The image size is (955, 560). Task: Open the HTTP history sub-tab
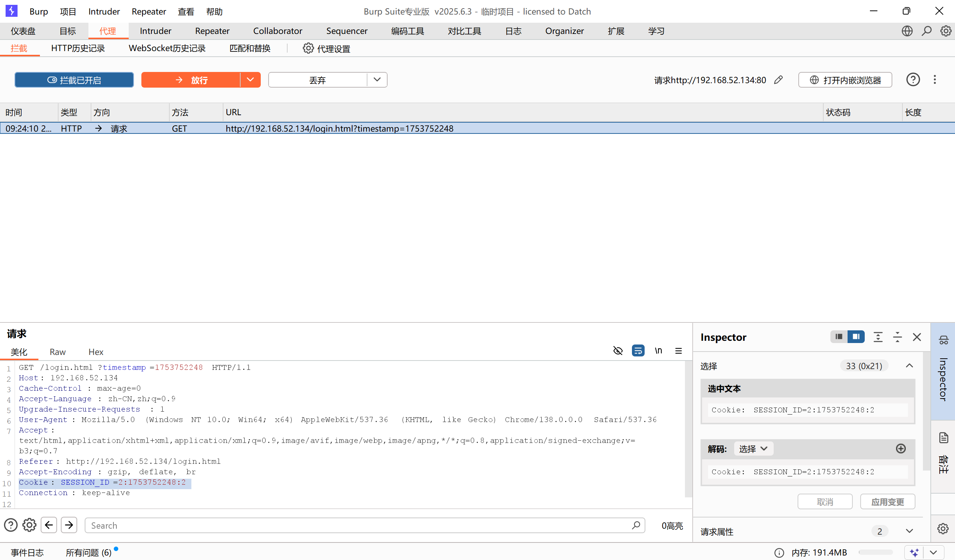tap(78, 48)
